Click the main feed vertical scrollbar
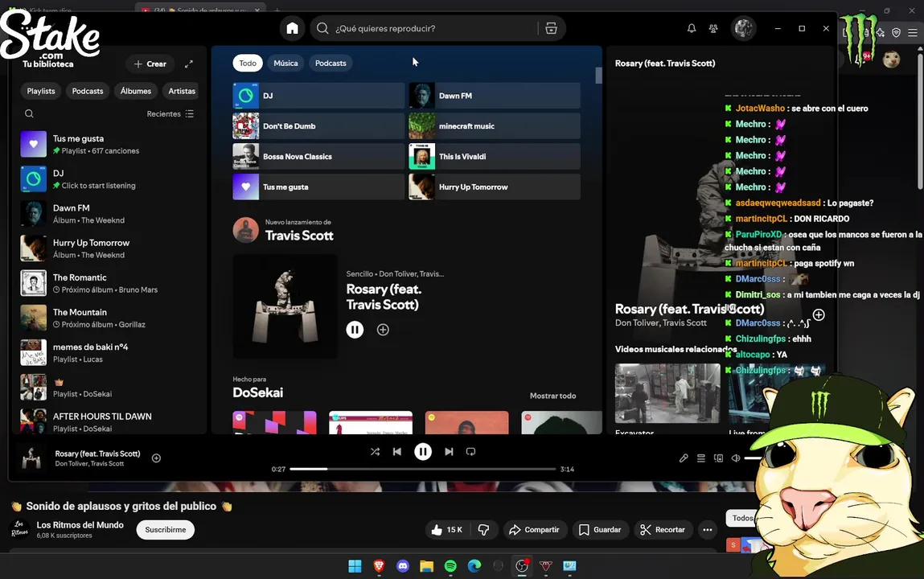Screen dimensions: 924x579 tap(599, 76)
